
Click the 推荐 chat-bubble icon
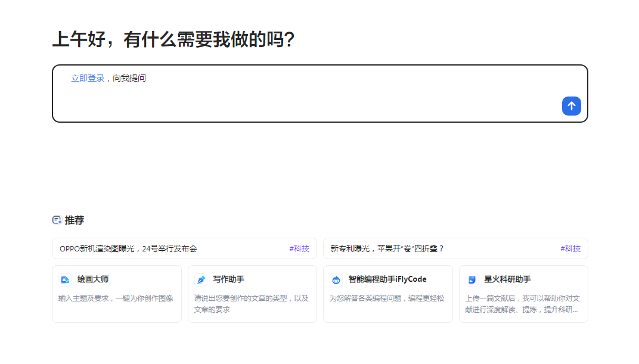57,220
